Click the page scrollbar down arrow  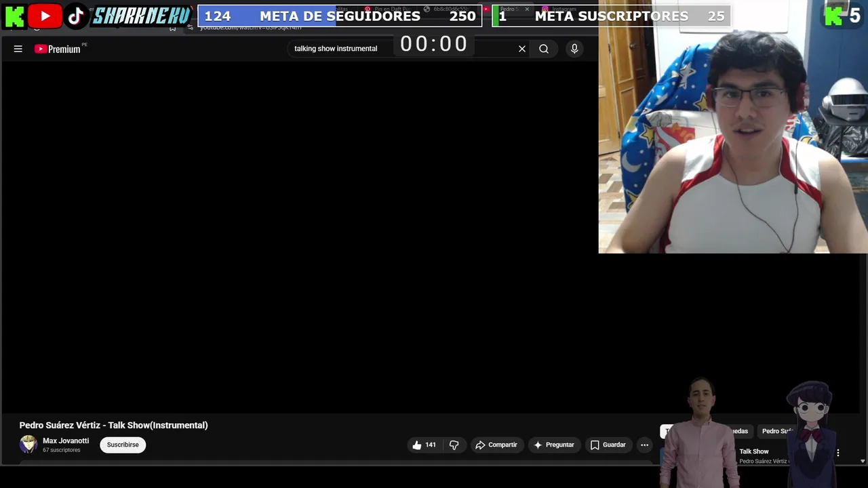point(863,461)
